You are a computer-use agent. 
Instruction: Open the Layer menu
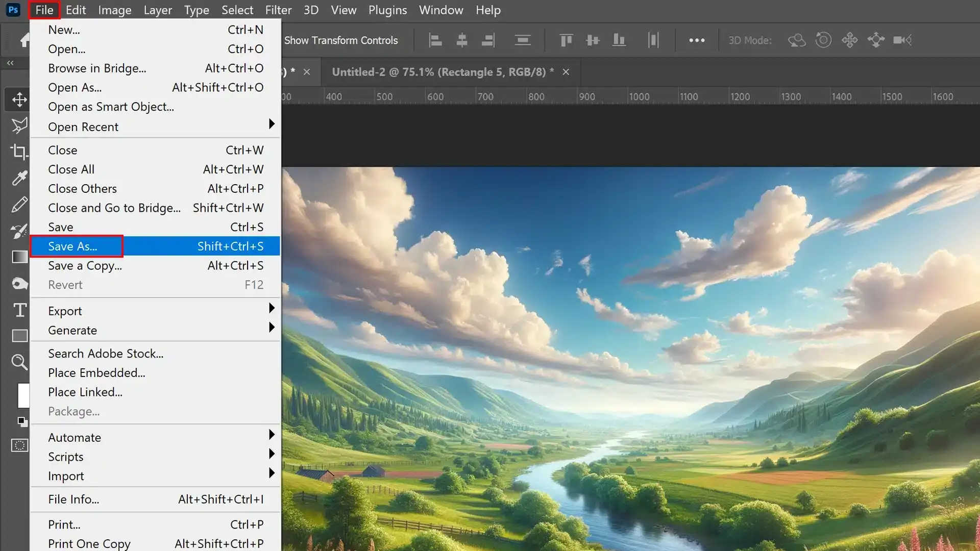point(158,10)
